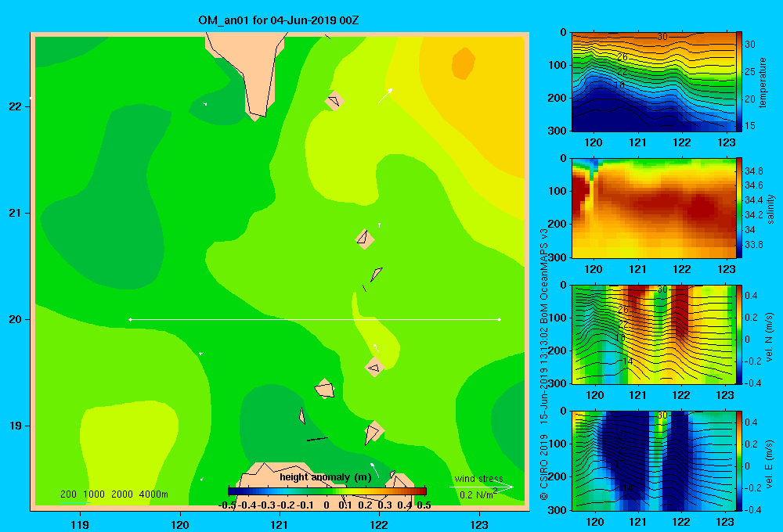Open the salinity depth section panel

pyautogui.click(x=654, y=208)
